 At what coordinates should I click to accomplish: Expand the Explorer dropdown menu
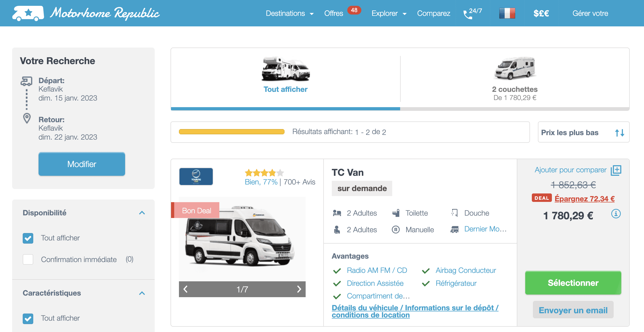point(389,13)
